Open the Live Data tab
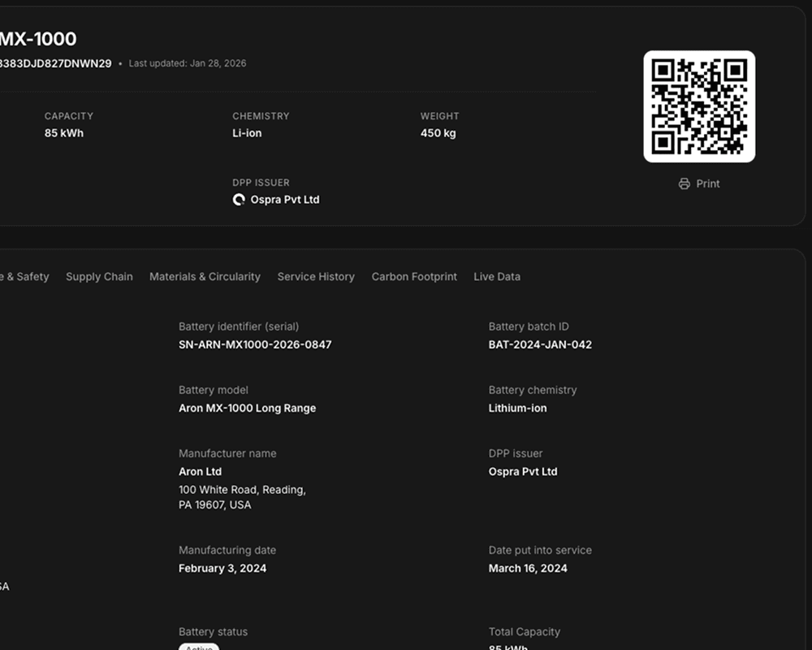The image size is (812, 650). click(x=496, y=276)
